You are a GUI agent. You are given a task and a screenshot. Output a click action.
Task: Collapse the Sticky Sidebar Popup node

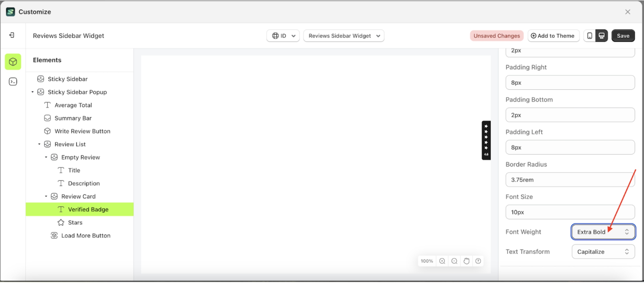[32, 92]
